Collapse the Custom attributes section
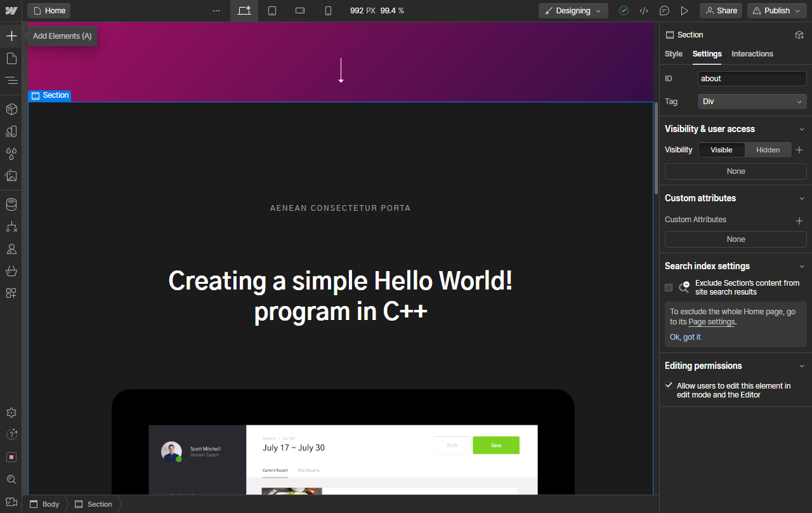812x513 pixels. tap(802, 198)
